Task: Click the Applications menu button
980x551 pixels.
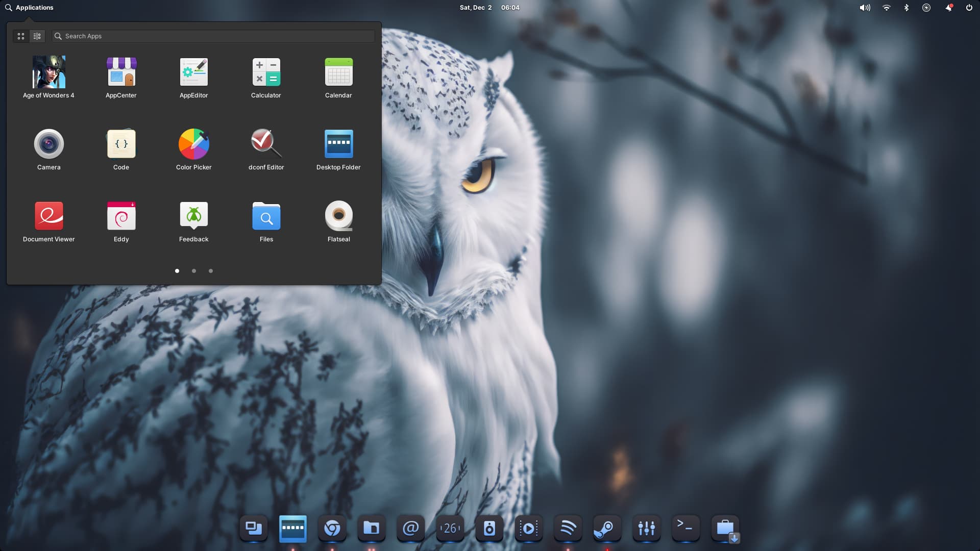Action: pos(29,8)
